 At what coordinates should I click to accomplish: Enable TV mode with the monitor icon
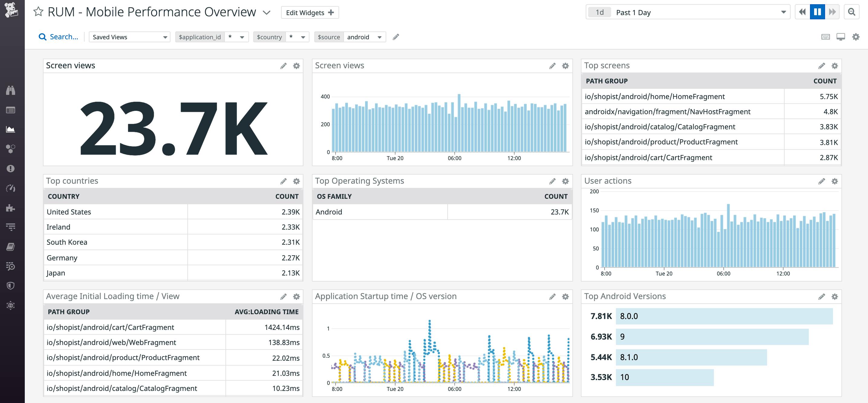(x=841, y=37)
